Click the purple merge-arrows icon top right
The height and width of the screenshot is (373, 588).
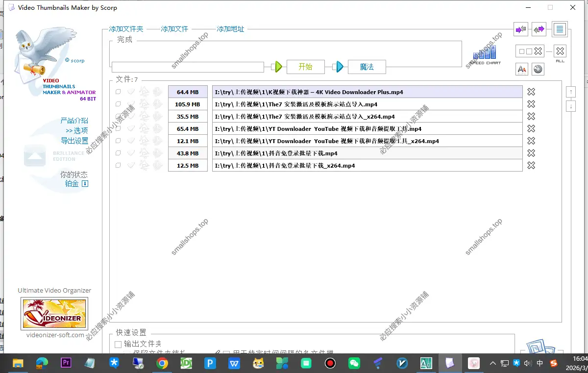(521, 29)
